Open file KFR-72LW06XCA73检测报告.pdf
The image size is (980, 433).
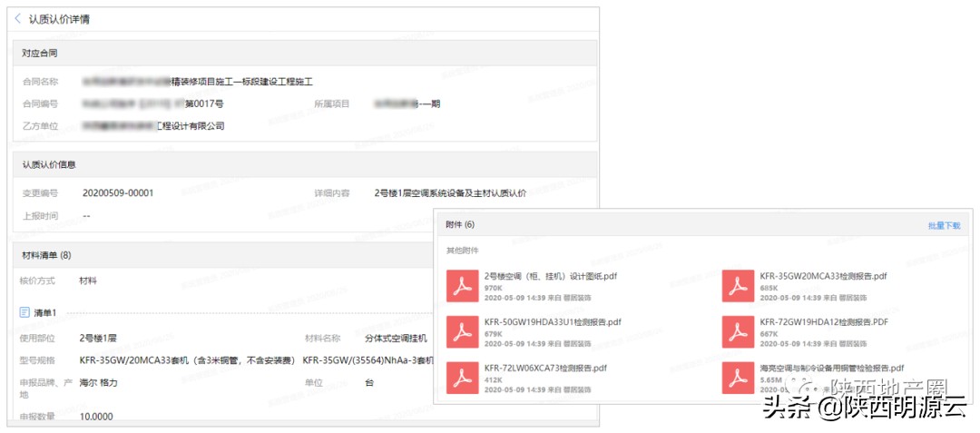click(x=545, y=369)
